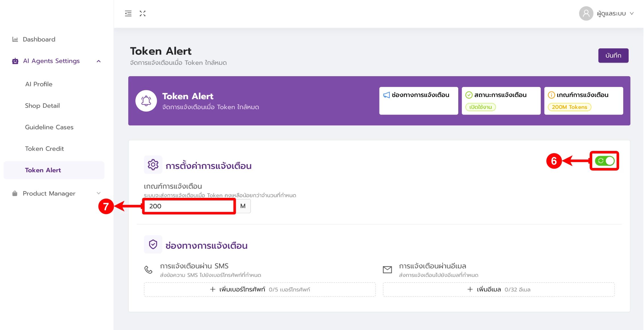
Task: Toggle the green token alert switch off
Action: (x=604, y=161)
